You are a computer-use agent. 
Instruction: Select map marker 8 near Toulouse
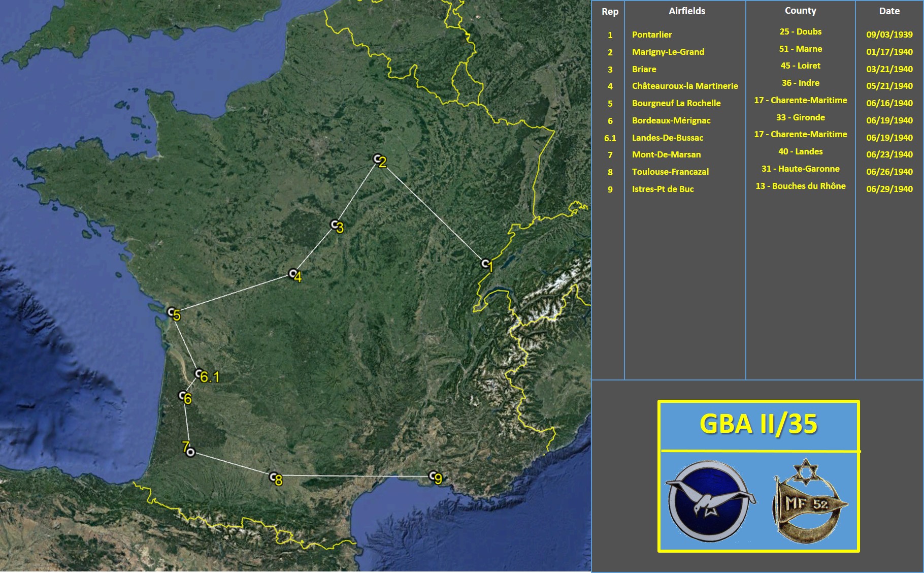274,477
